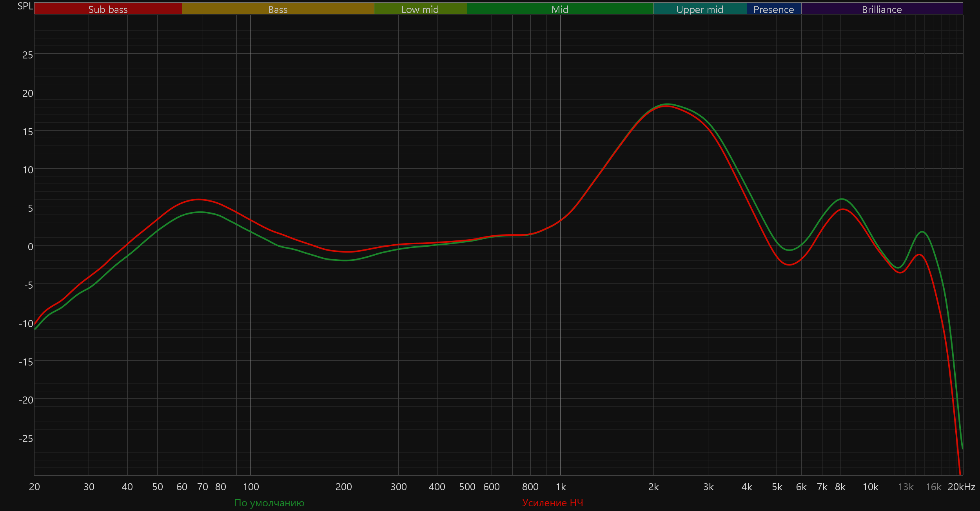980x511 pixels.
Task: Toggle the red Усиление НЧ legend
Action: [552, 503]
